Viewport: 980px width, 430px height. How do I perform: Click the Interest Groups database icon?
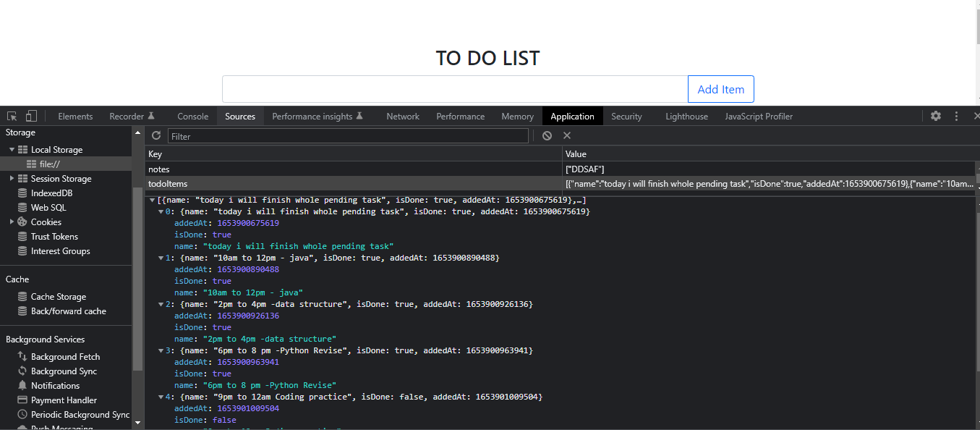[23, 251]
